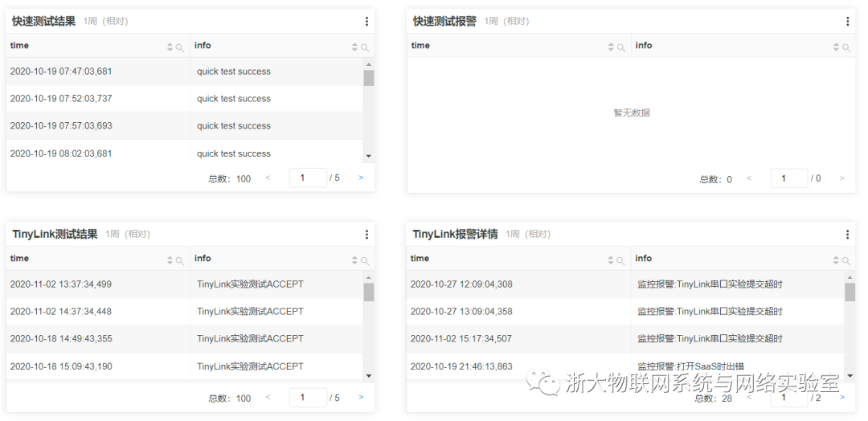
Task: Click 1周 (相对) time range of TinyLink报警详情
Action: (x=528, y=235)
